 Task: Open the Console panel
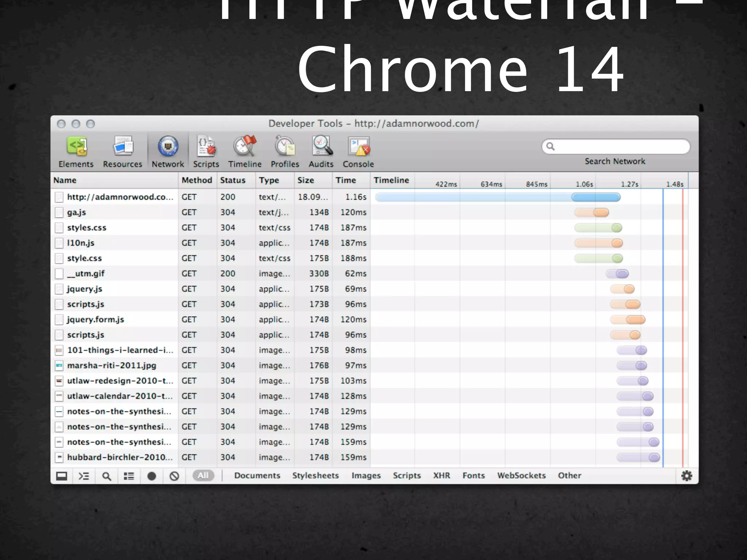coord(358,152)
